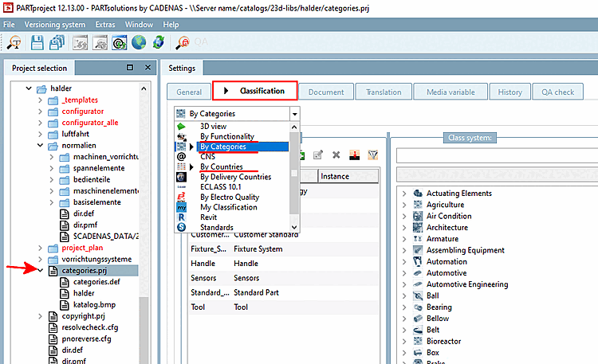Expand the configurator folder node
Screen dimensions: 598x364
[x=40, y=112]
